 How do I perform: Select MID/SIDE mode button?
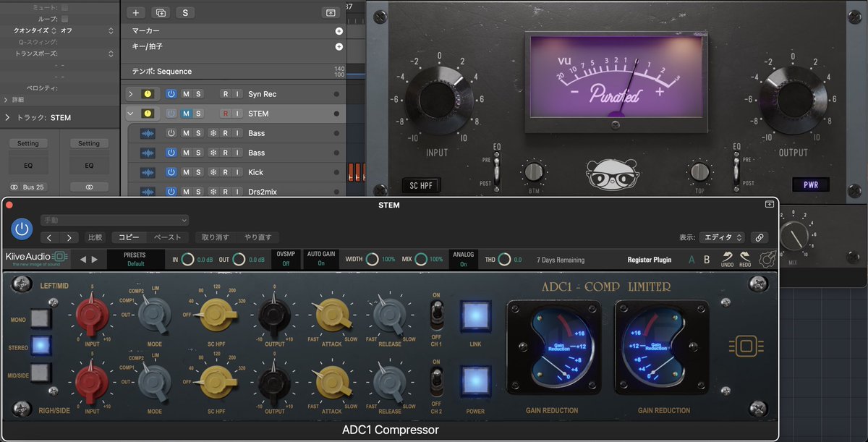[x=41, y=373]
